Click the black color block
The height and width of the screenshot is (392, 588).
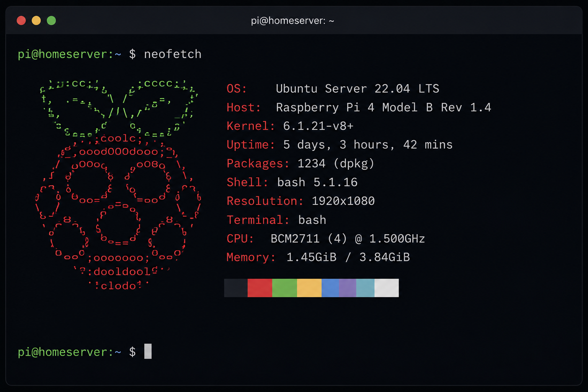click(x=236, y=288)
